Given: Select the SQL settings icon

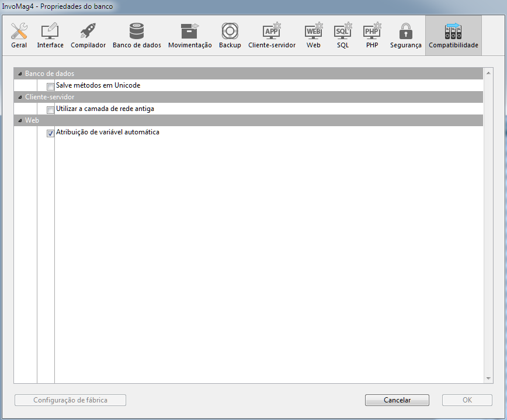Looking at the screenshot, I should pyautogui.click(x=343, y=31).
